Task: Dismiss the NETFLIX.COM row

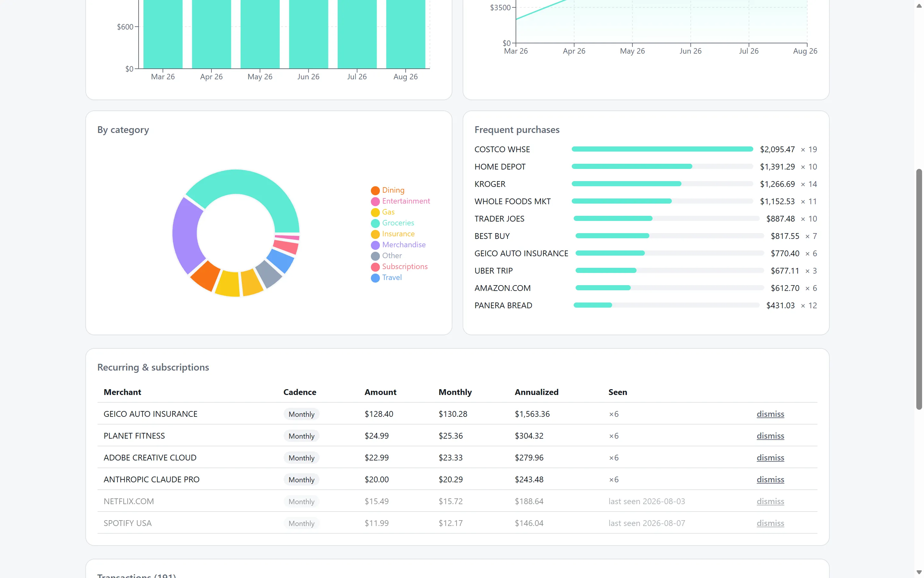Action: click(x=770, y=501)
